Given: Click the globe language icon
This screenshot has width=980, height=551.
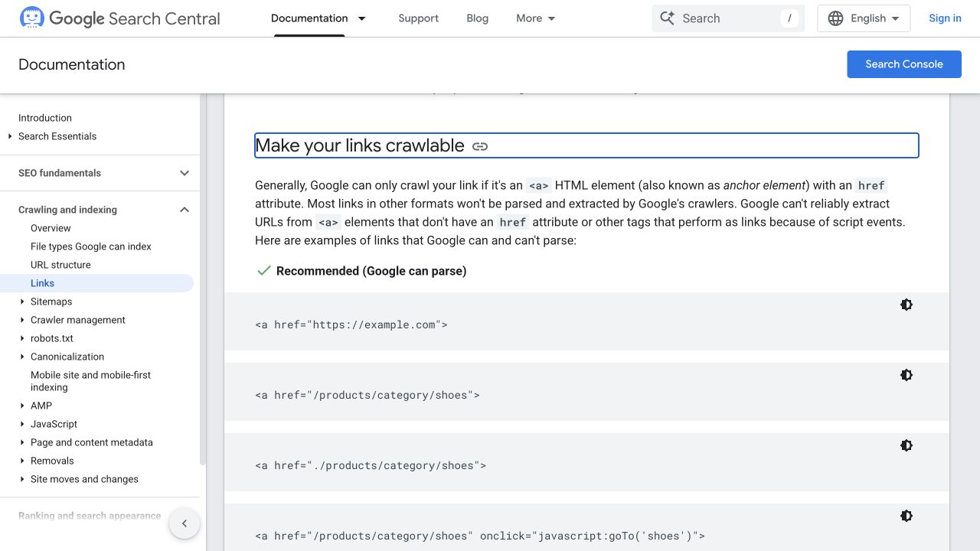Looking at the screenshot, I should (836, 18).
